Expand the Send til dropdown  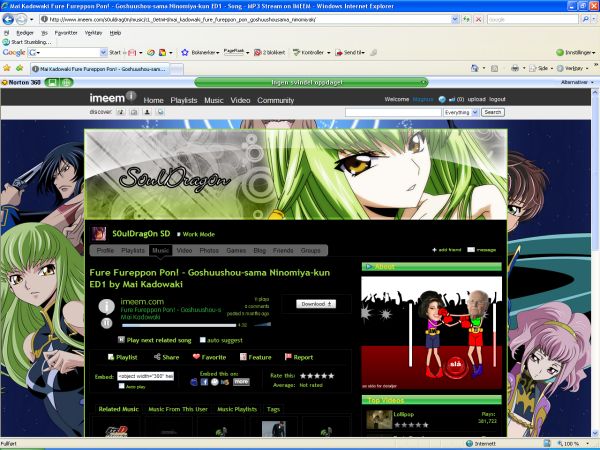click(x=363, y=53)
